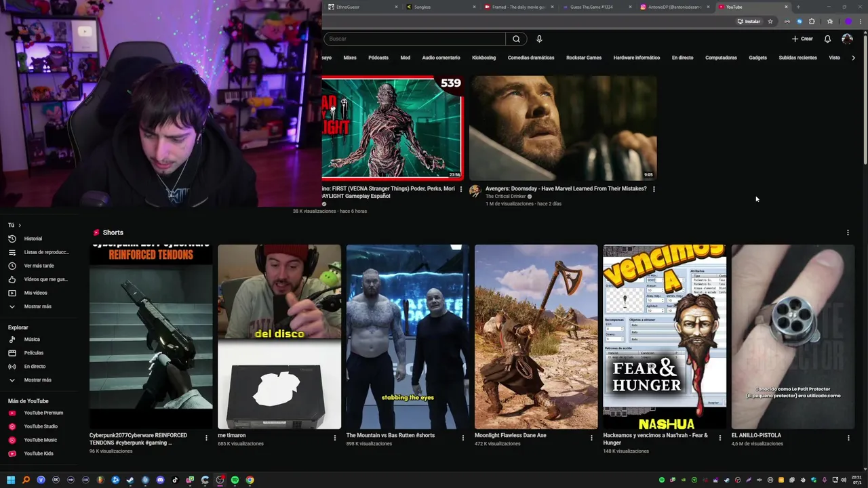868x488 pixels.
Task: Switch to the Songless browser tab
Action: (x=441, y=7)
